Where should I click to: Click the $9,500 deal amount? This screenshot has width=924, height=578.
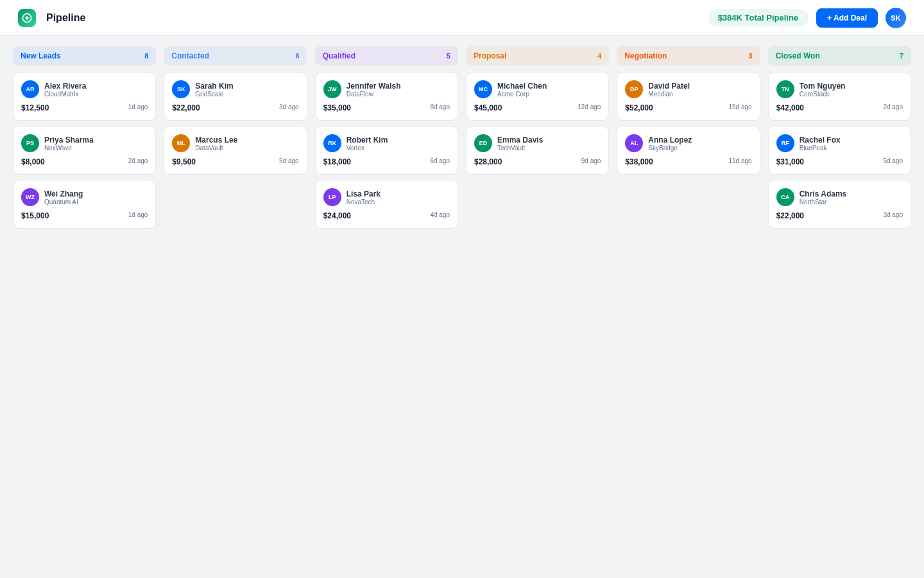click(x=184, y=162)
